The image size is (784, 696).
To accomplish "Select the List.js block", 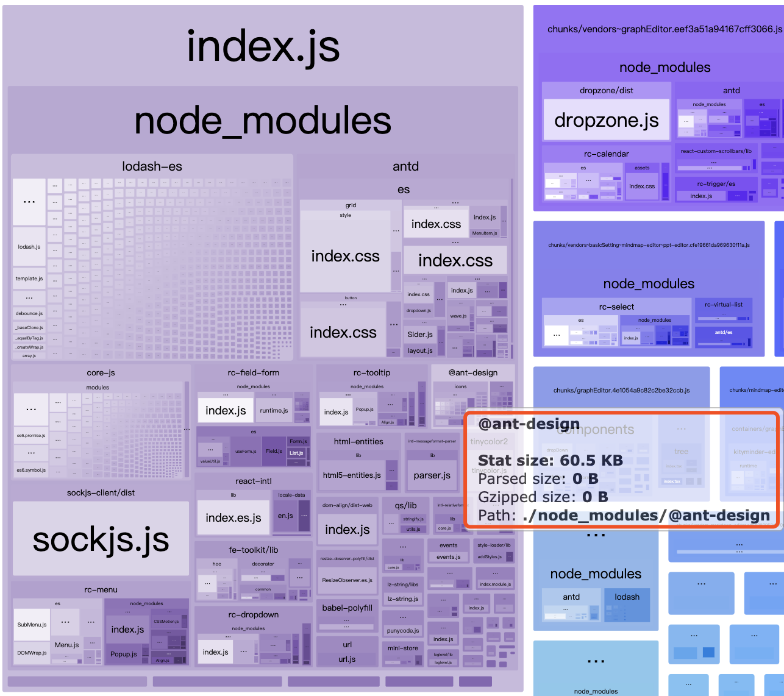I will (x=296, y=453).
